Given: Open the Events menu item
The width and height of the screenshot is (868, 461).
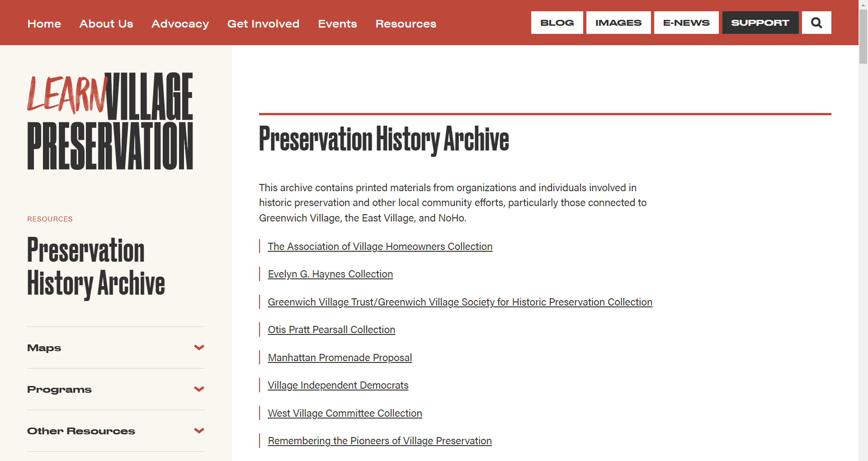Looking at the screenshot, I should pos(337,24).
